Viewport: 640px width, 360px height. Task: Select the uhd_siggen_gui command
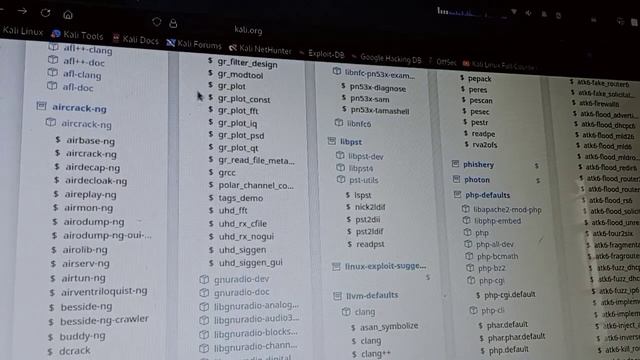point(251,263)
